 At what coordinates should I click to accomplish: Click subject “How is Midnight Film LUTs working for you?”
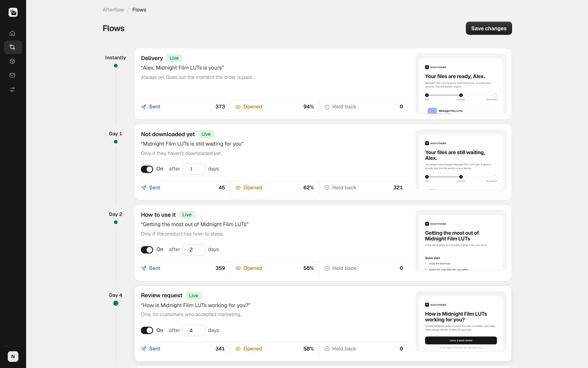tap(196, 305)
